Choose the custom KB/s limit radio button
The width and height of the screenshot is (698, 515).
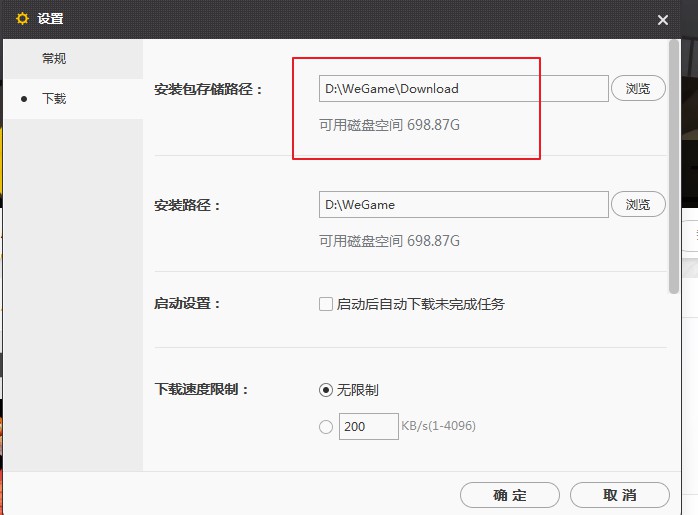coord(326,427)
